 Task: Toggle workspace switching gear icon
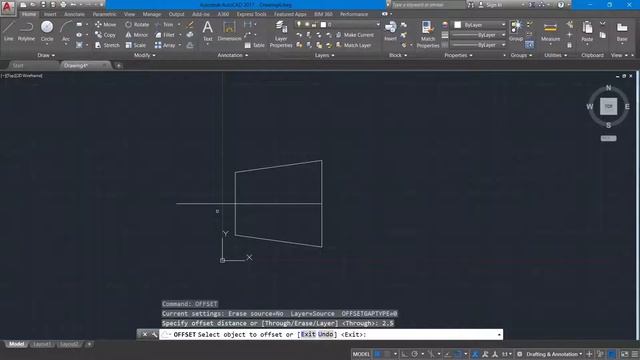pos(519,354)
